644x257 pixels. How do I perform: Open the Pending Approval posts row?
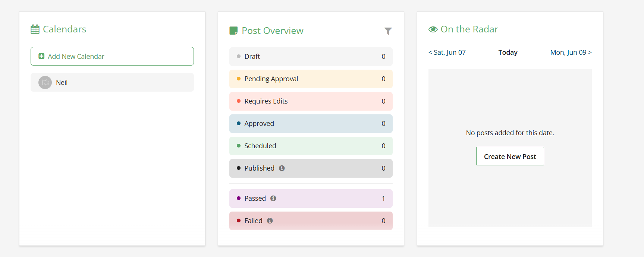[x=311, y=79]
